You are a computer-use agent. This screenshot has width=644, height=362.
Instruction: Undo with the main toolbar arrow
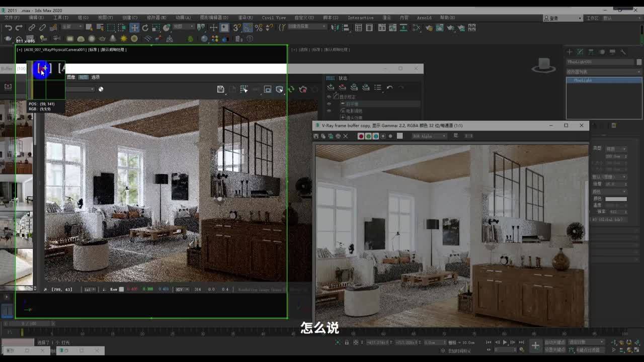click(x=9, y=28)
